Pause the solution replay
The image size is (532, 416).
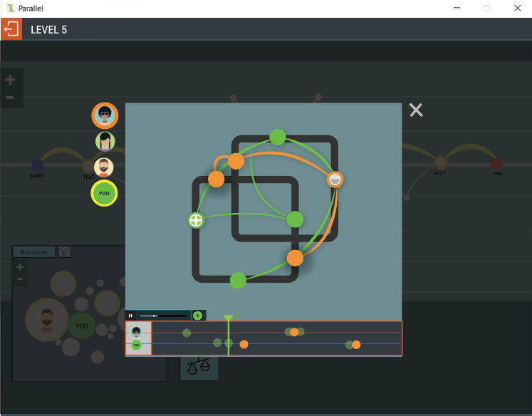pyautogui.click(x=130, y=315)
